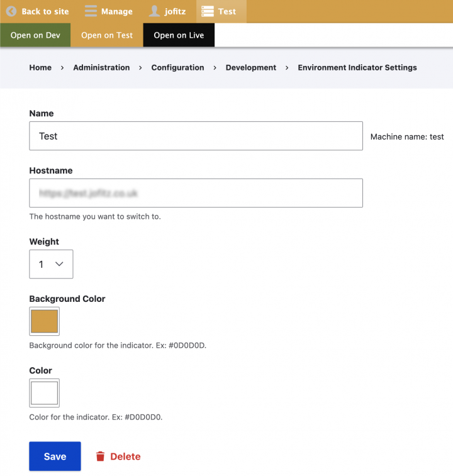The height and width of the screenshot is (476, 453).
Task: Click the Background Color field label
Action: pyautogui.click(x=67, y=299)
